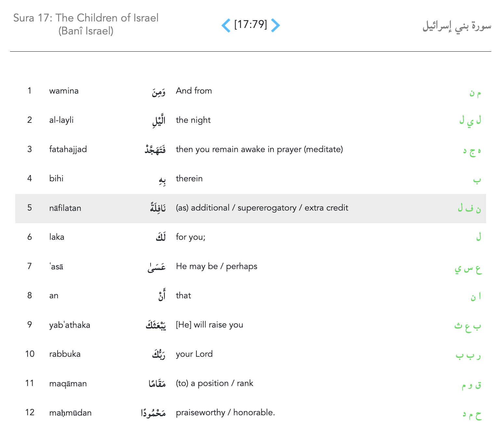
Task: Select the transliteration maḥmūdan
Action: coord(70,413)
